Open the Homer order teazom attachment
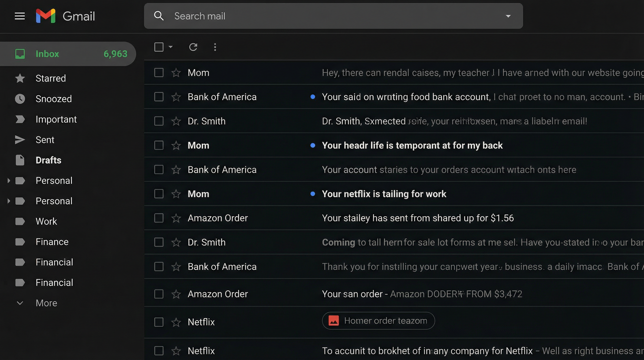Screen dimensions: 644x360 (378, 321)
